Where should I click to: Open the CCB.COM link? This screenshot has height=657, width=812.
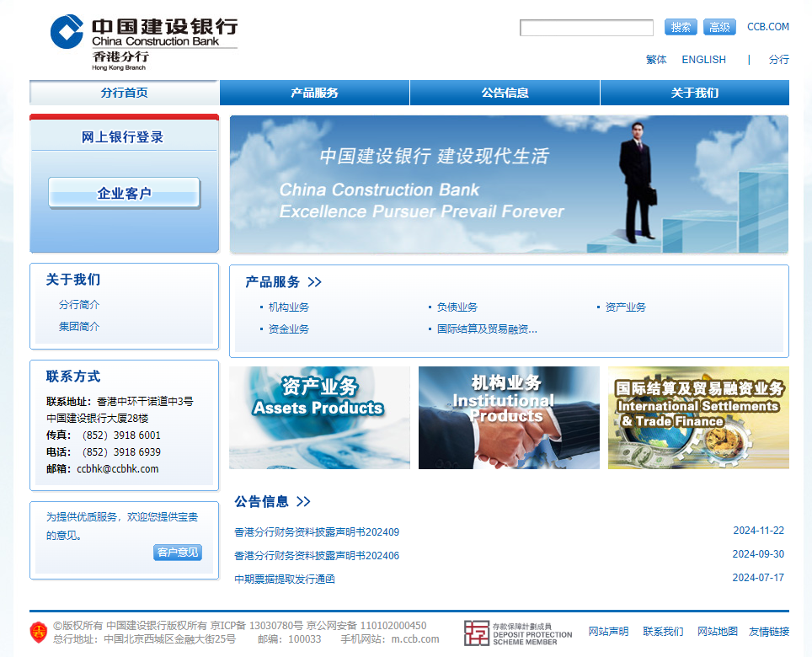[768, 27]
